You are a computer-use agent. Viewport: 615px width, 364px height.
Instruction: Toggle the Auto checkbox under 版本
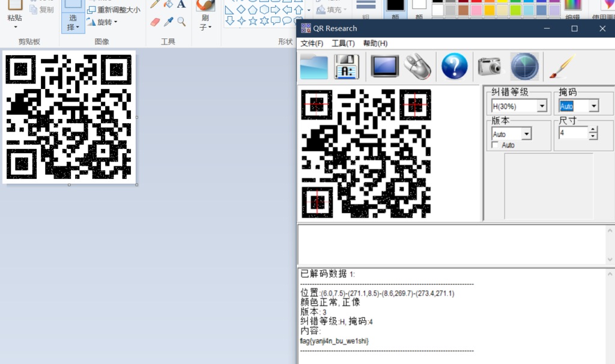click(495, 145)
